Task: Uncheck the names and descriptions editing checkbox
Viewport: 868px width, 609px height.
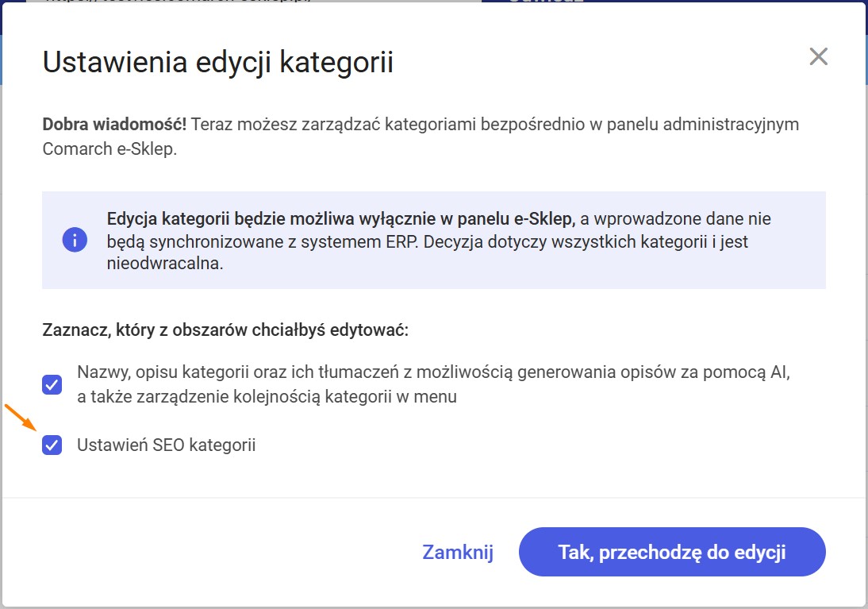Action: (x=52, y=384)
